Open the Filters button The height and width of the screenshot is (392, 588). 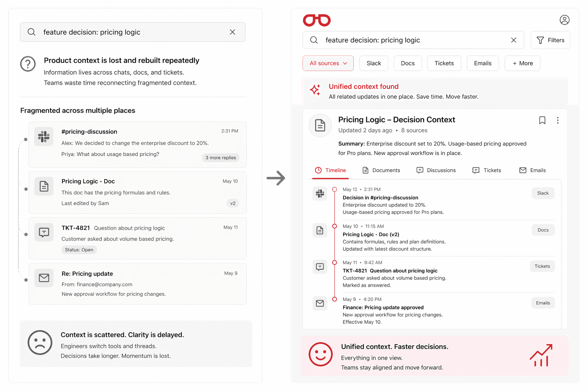[x=550, y=40]
